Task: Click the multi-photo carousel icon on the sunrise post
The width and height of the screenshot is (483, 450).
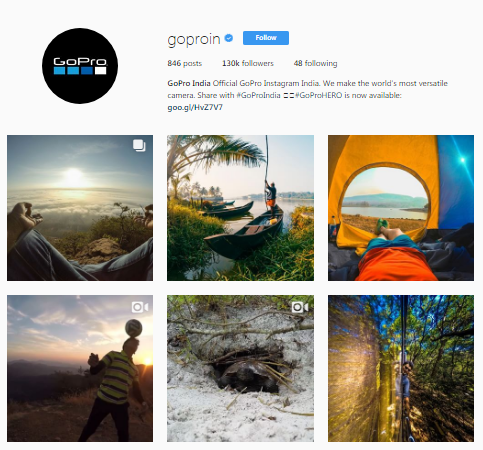Action: (139, 146)
